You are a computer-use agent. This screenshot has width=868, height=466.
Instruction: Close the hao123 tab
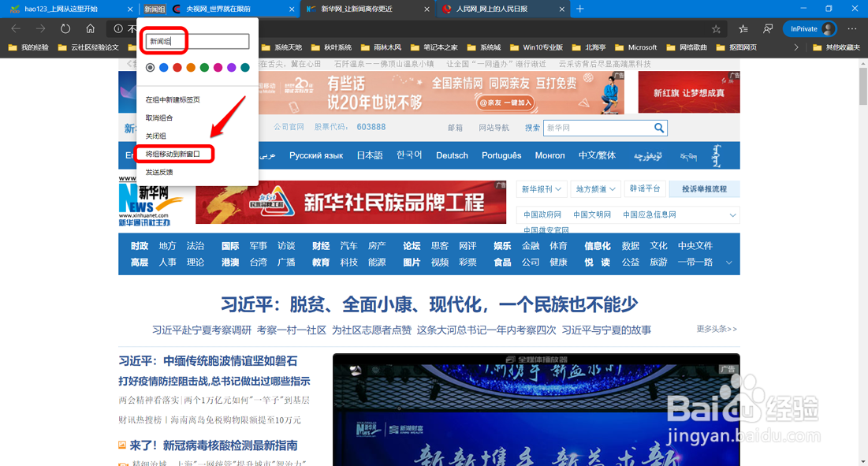tap(130, 9)
